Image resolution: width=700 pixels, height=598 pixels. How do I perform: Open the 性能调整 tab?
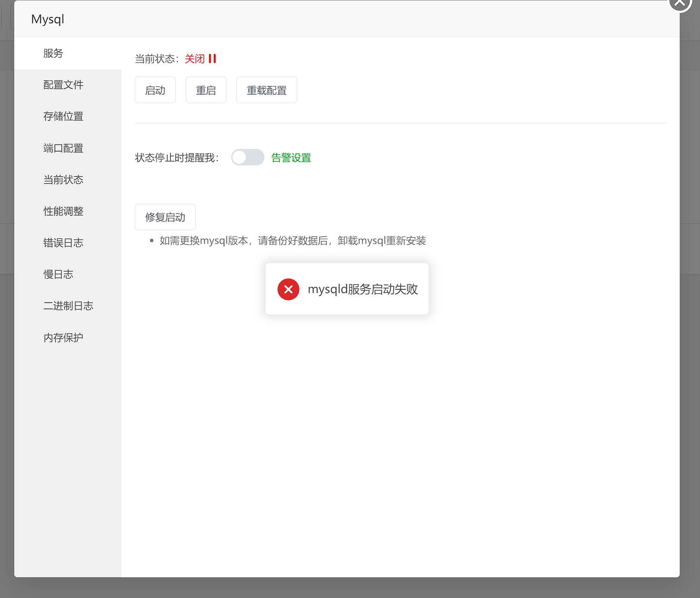click(68, 211)
